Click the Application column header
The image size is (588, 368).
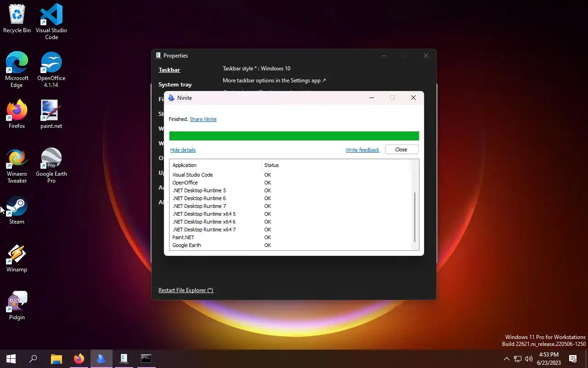pos(216,165)
